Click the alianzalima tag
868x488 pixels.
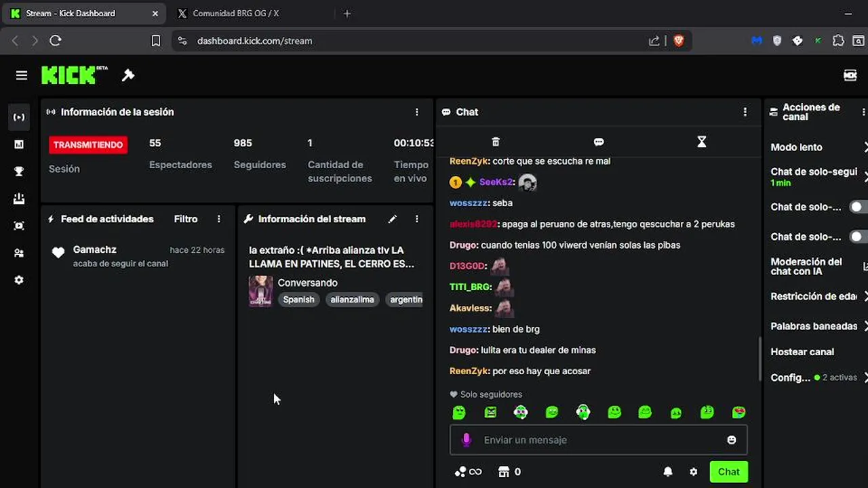[352, 300]
